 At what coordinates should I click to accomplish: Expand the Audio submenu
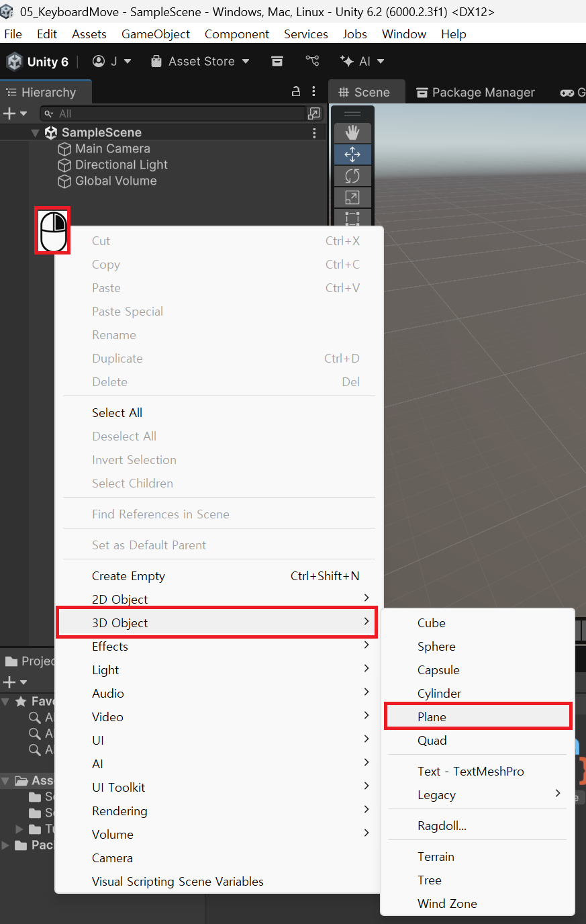[219, 693]
